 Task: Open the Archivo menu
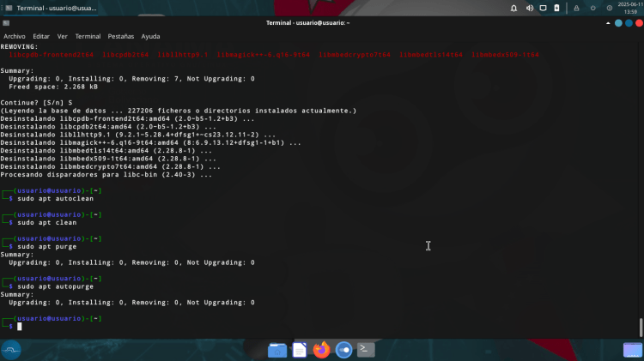[x=15, y=37]
